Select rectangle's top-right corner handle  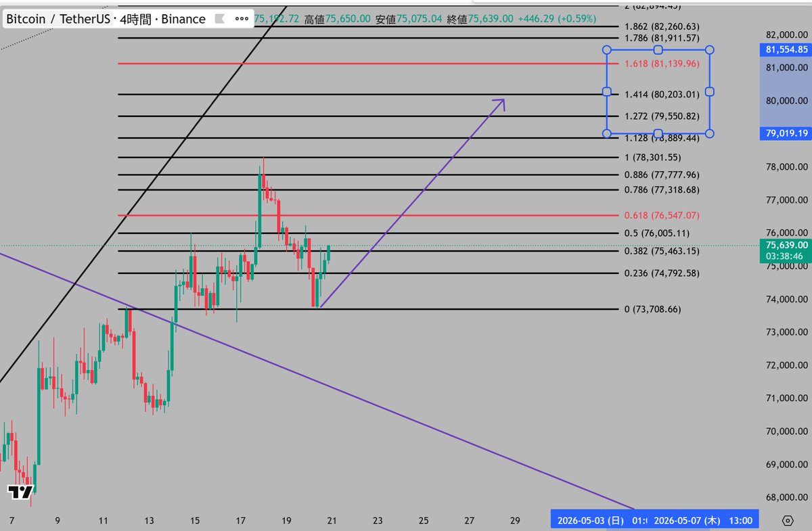710,50
